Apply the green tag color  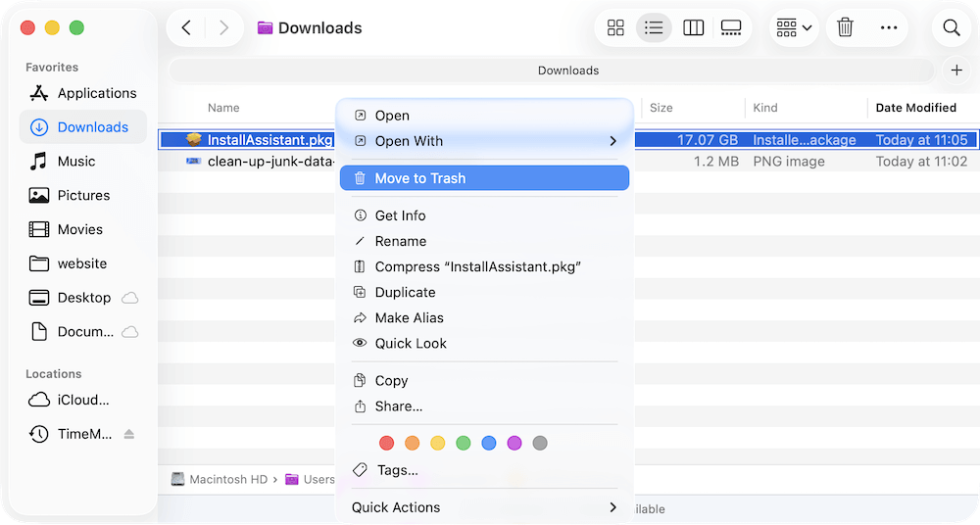click(x=464, y=443)
